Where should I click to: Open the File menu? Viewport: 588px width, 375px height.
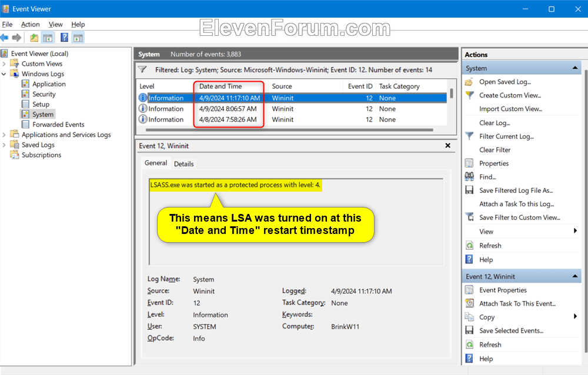tap(7, 24)
